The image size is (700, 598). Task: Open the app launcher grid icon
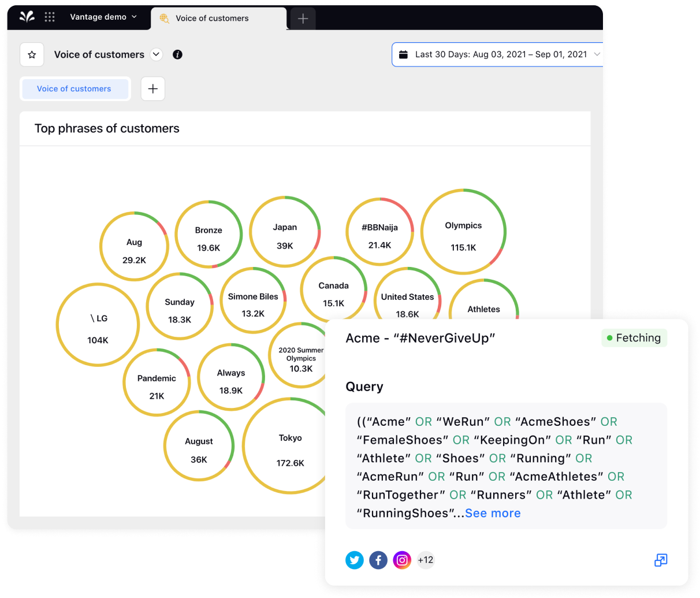pos(50,17)
